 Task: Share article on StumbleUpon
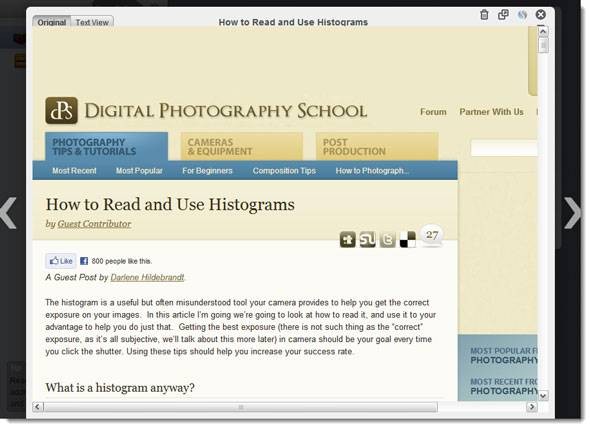[x=368, y=239]
